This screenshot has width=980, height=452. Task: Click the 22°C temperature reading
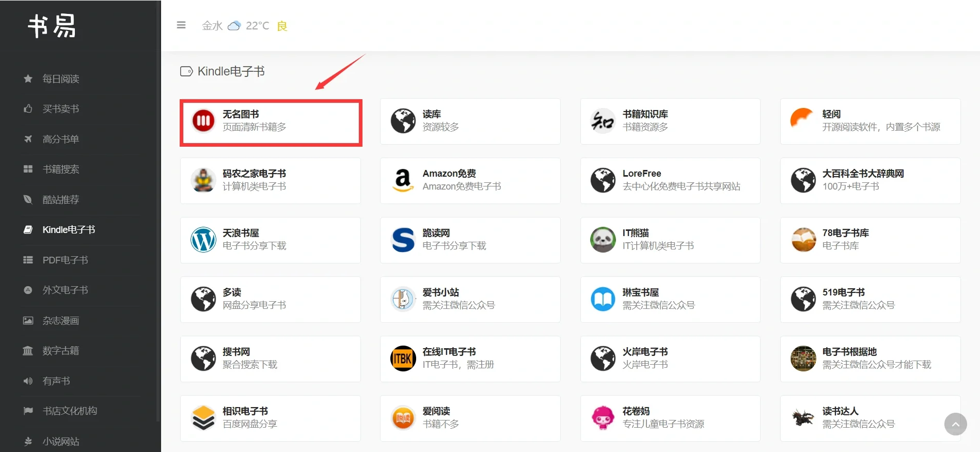[258, 26]
